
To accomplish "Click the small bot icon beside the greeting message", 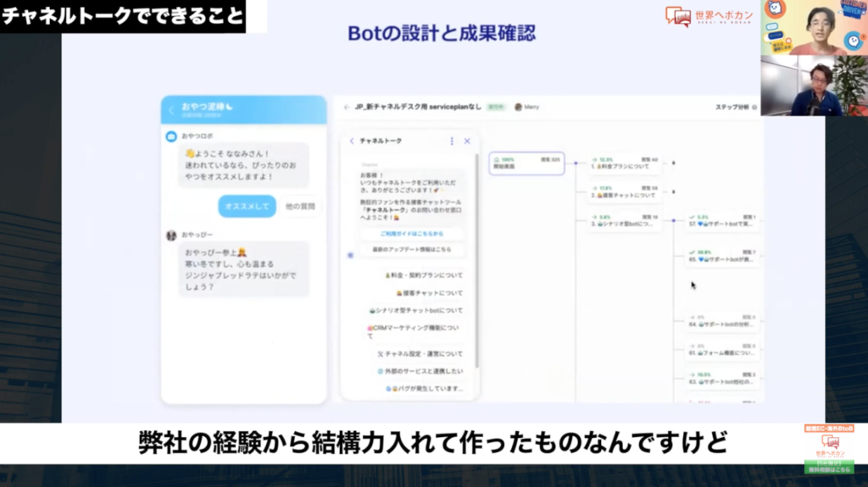I will 350,255.
